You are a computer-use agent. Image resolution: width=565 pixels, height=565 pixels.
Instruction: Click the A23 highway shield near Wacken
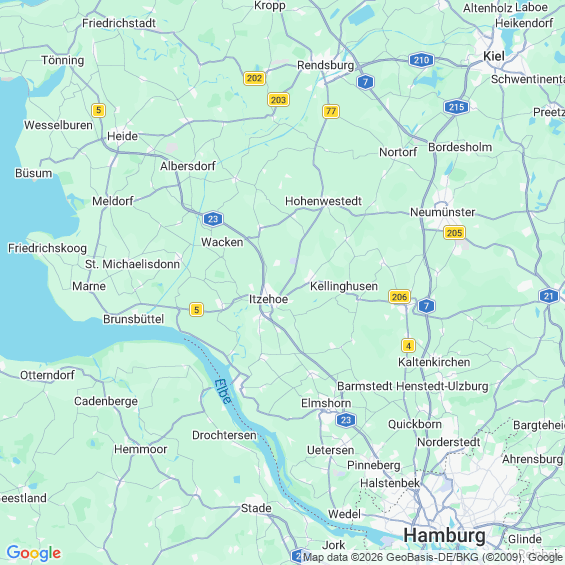(213, 219)
